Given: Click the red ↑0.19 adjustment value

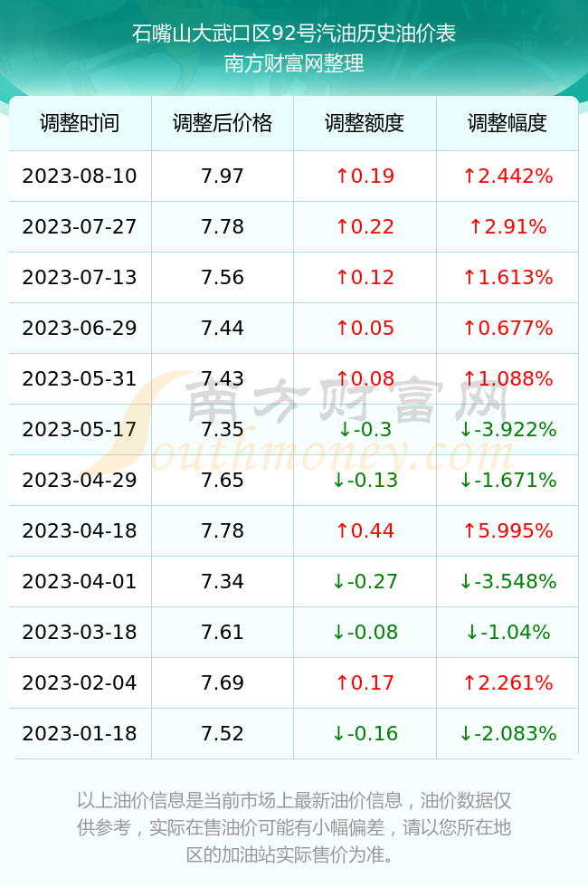Looking at the screenshot, I should (365, 176).
